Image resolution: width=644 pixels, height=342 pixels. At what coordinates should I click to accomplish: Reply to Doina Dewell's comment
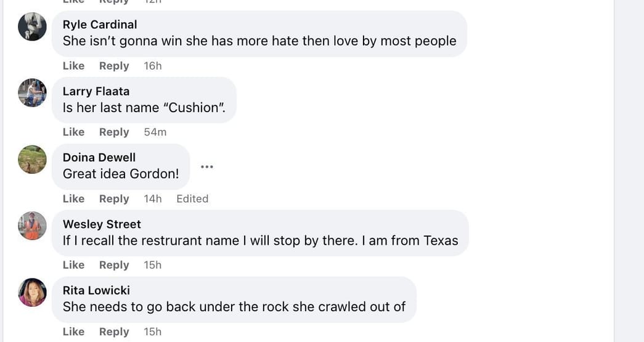pos(114,199)
